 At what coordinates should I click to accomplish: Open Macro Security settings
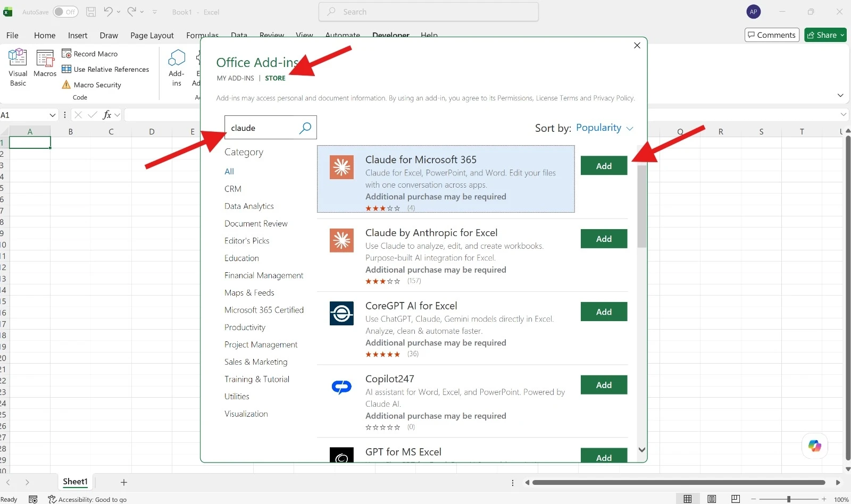coord(91,85)
